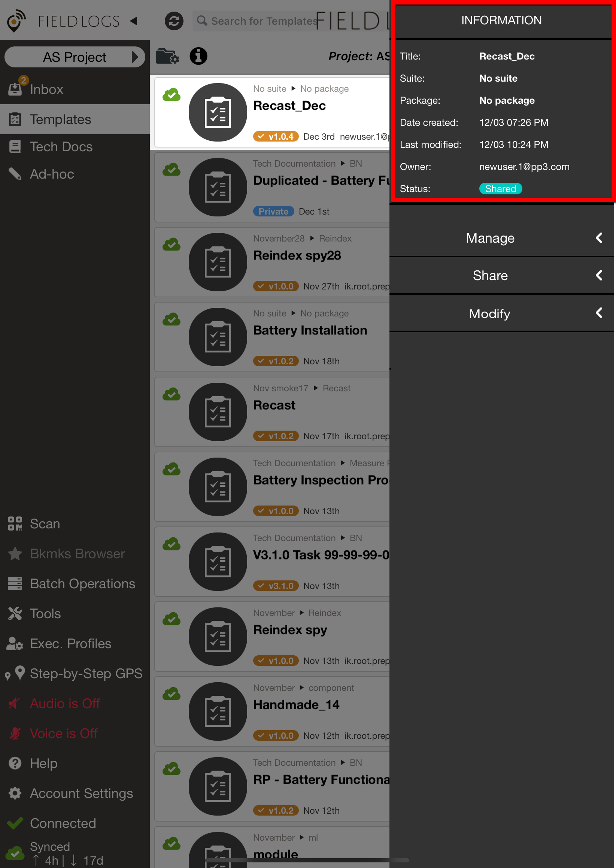
Task: Open Account Settings
Action: point(81,793)
